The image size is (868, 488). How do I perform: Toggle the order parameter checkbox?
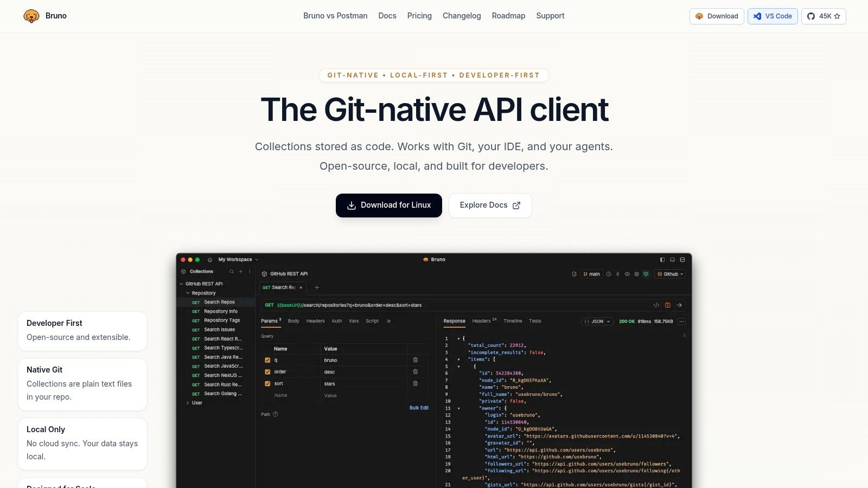pos(267,372)
